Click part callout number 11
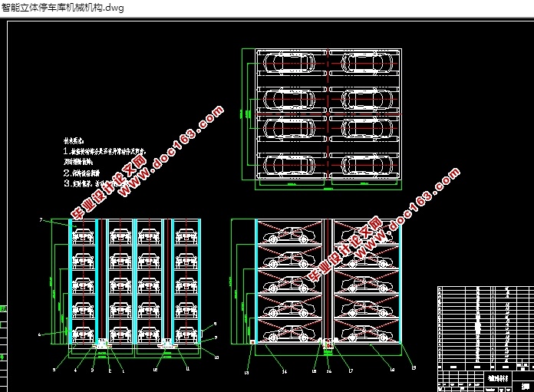Viewport: 534px width, 392px height. click(187, 368)
